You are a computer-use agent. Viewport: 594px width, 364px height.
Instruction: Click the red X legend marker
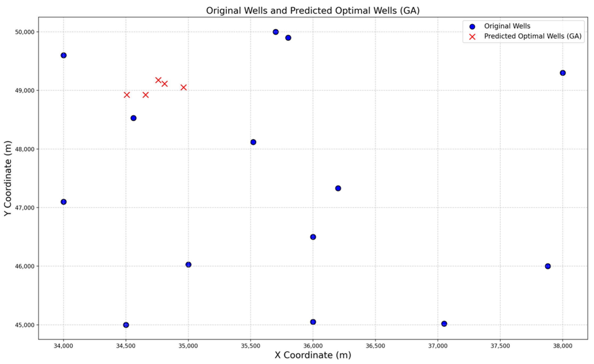[x=472, y=37]
